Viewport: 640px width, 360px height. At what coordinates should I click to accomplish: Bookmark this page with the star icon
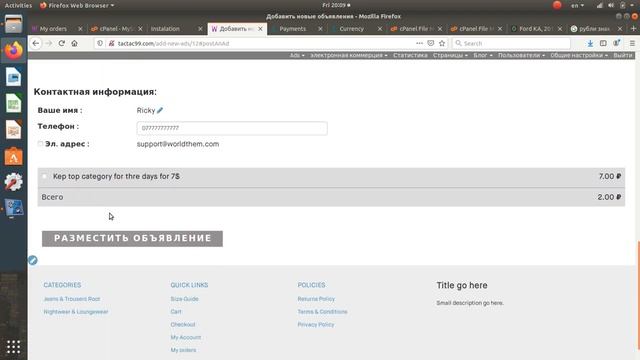(x=442, y=43)
